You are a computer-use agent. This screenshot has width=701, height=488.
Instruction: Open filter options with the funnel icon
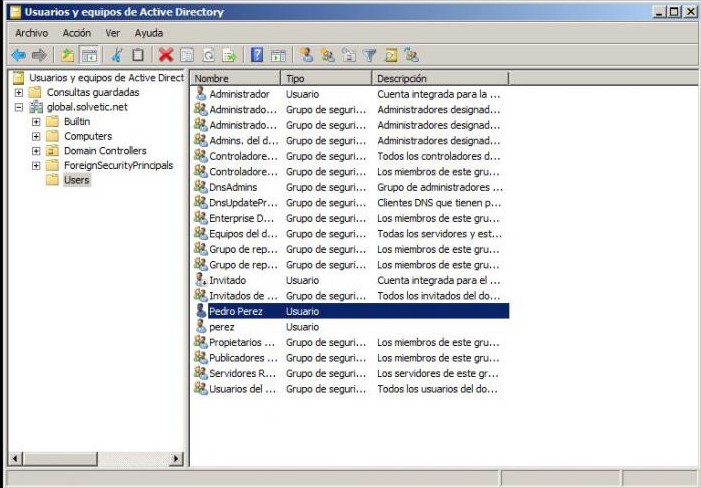(x=370, y=55)
